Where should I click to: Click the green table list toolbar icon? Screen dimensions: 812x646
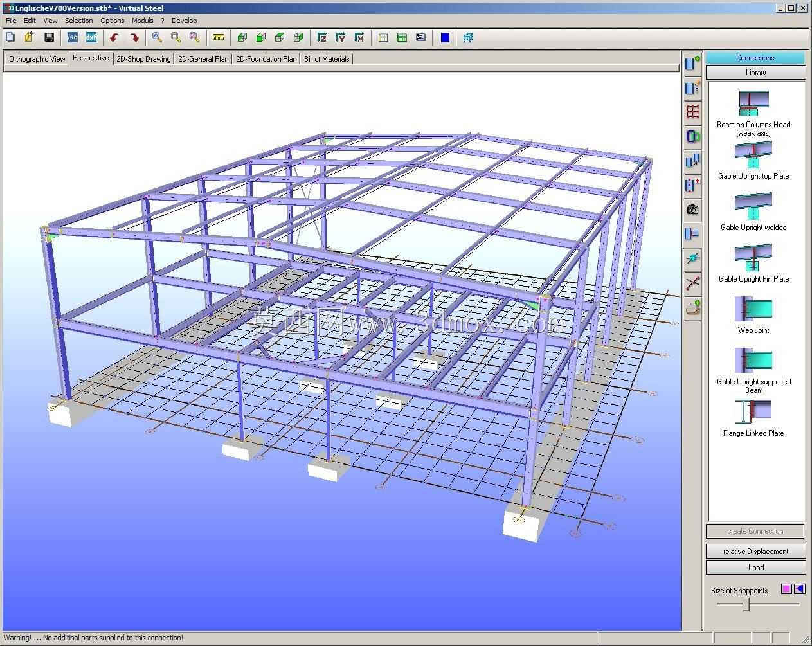pyautogui.click(x=402, y=38)
